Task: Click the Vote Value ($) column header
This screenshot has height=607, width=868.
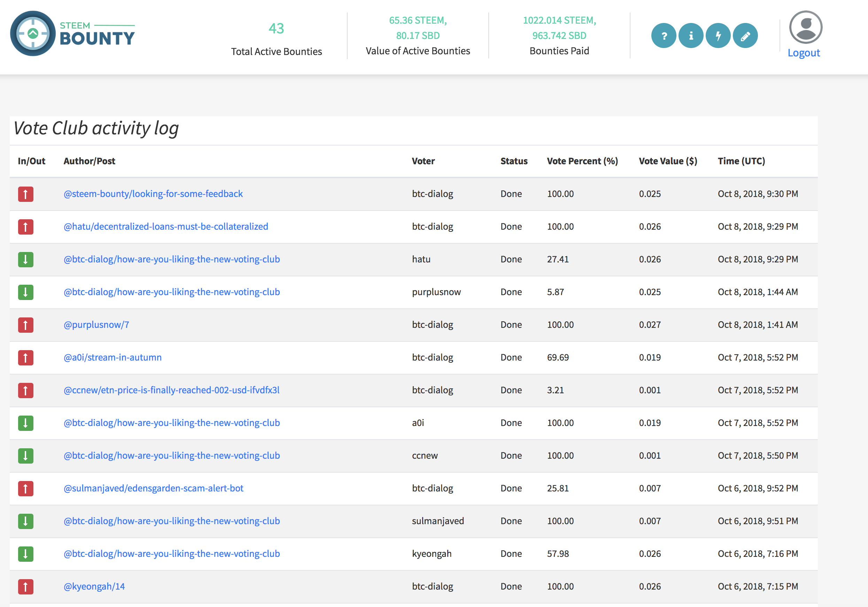Action: [668, 161]
